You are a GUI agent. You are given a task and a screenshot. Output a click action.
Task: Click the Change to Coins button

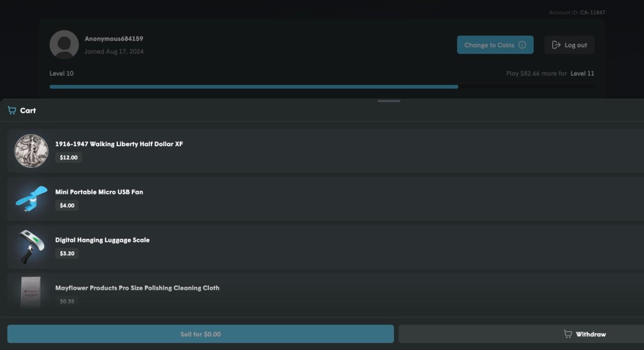495,45
